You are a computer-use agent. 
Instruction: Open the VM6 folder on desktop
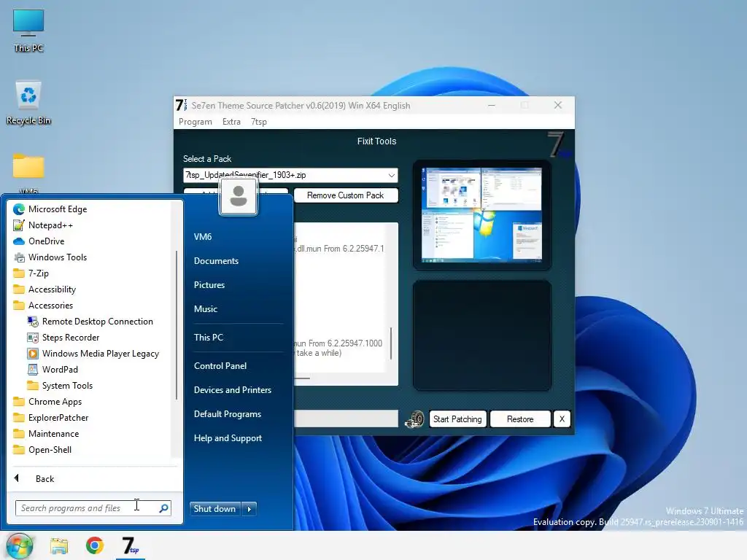click(x=28, y=172)
